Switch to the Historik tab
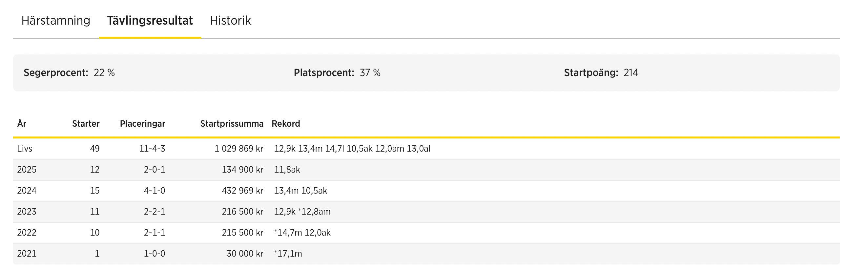This screenshot has height=273, width=868. pyautogui.click(x=231, y=21)
